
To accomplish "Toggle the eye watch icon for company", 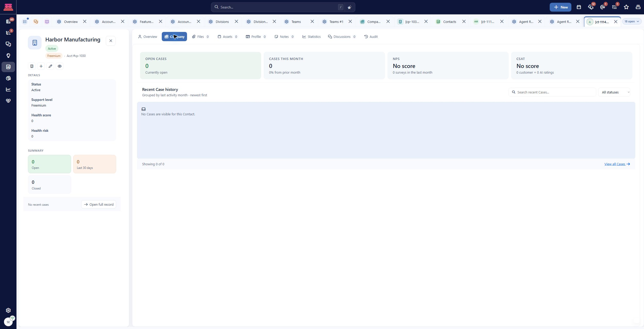I will click(x=60, y=66).
